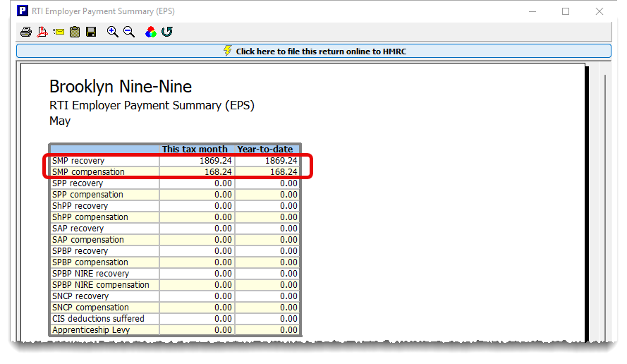Click the app logo in title bar

click(x=23, y=11)
